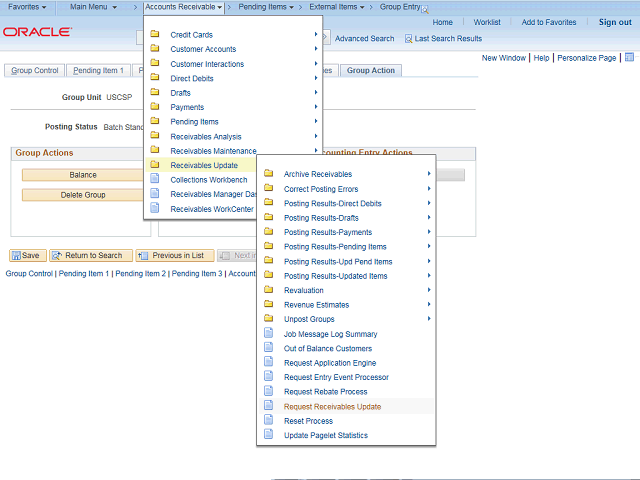Click the Collections Workbench document icon
The image size is (640, 480).
click(x=155, y=180)
